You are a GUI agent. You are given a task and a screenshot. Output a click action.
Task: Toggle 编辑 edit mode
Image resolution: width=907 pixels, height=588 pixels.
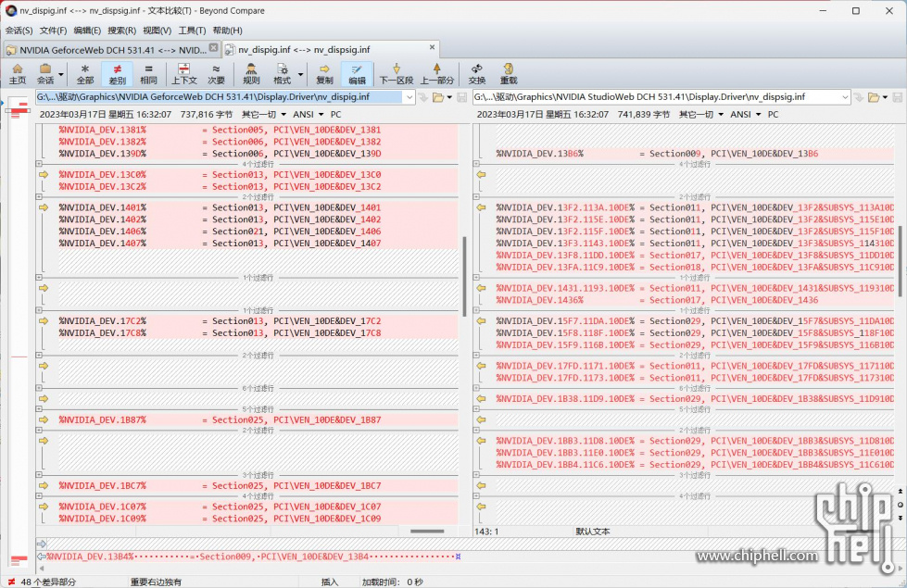tap(357, 74)
